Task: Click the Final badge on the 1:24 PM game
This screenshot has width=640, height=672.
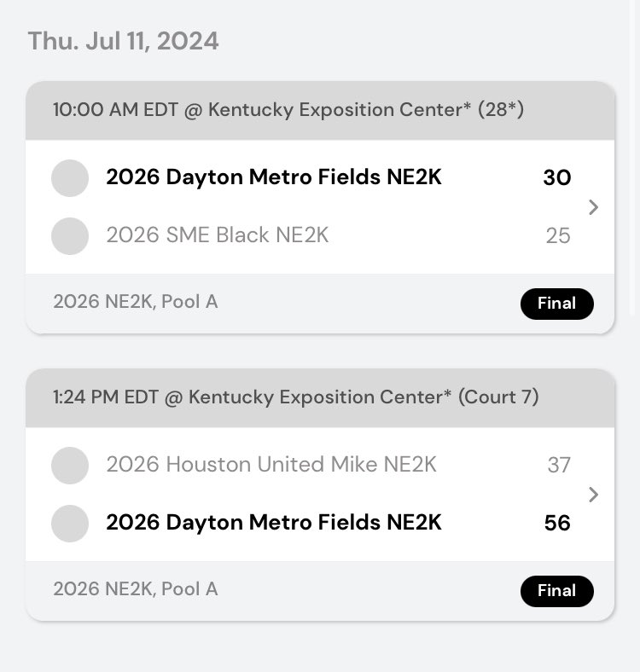Action: (556, 590)
